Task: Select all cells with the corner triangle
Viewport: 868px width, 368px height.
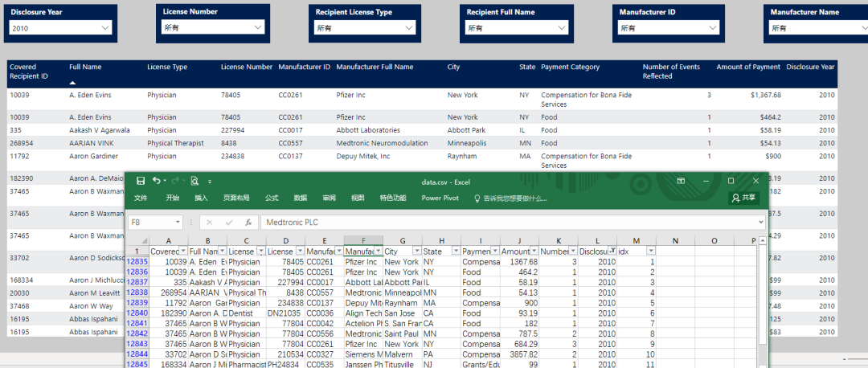Action: click(x=143, y=241)
